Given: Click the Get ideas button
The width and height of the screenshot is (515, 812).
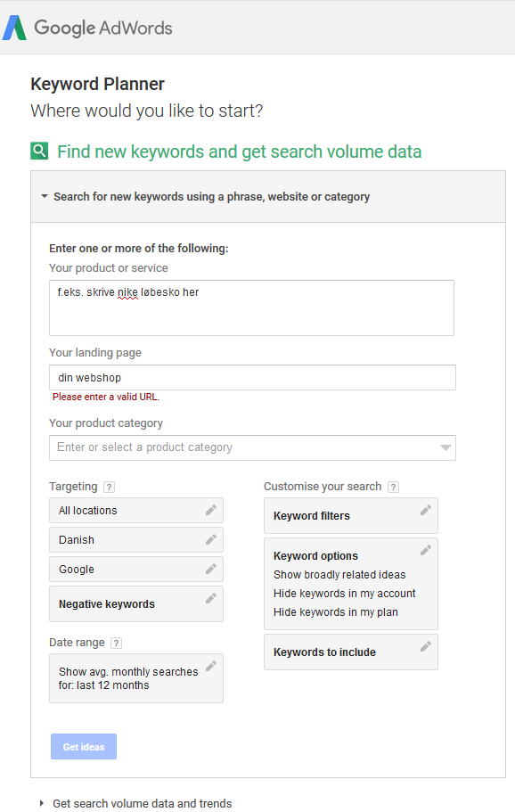Looking at the screenshot, I should [84, 747].
